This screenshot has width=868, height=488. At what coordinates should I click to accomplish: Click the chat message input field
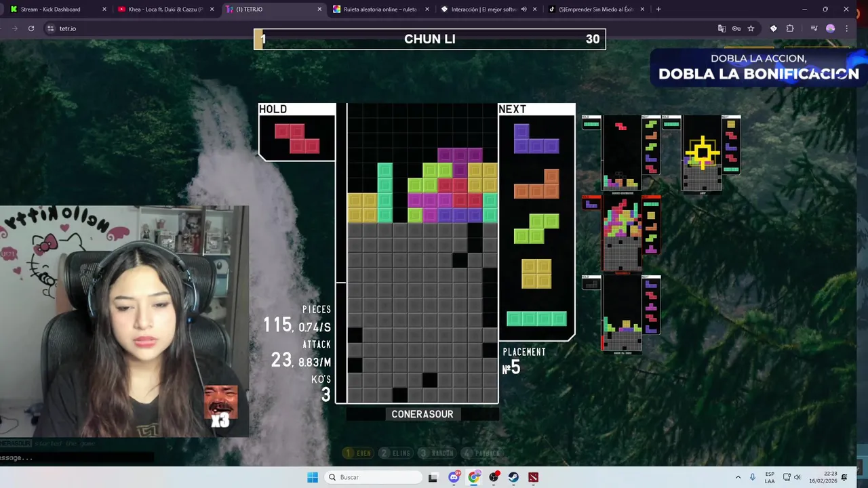(77, 457)
